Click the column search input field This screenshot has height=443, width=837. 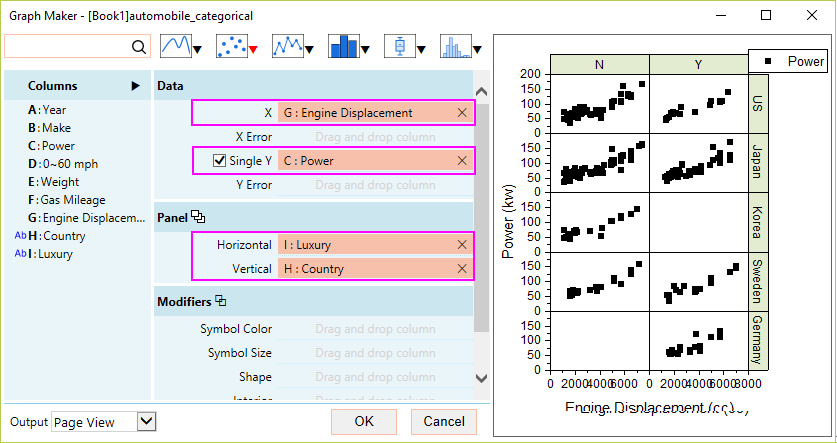point(68,47)
